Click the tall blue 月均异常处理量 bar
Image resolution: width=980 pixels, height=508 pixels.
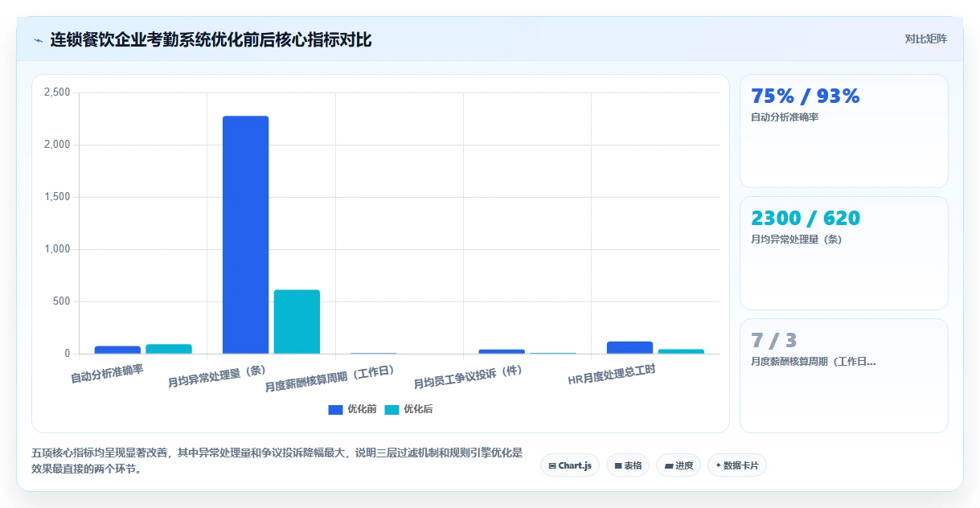pos(246,235)
